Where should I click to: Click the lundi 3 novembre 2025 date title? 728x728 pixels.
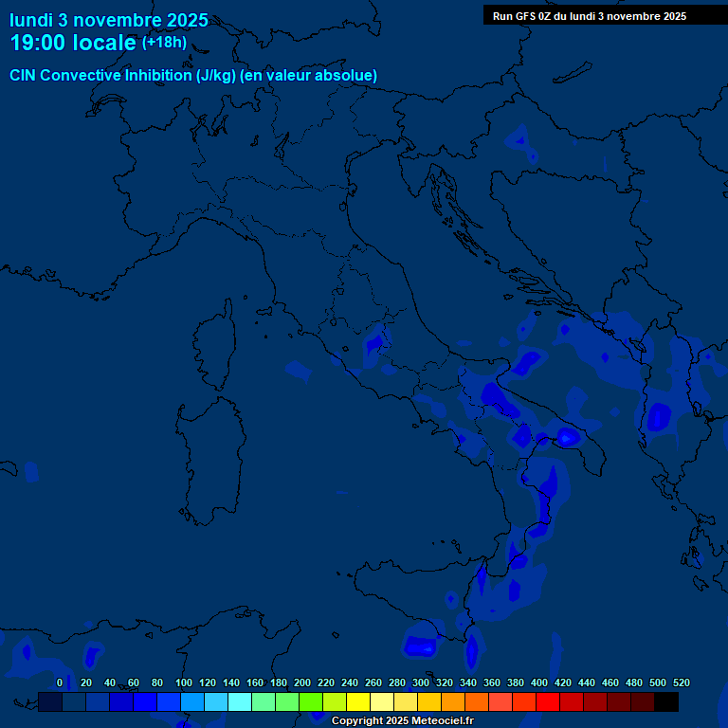pos(109,20)
